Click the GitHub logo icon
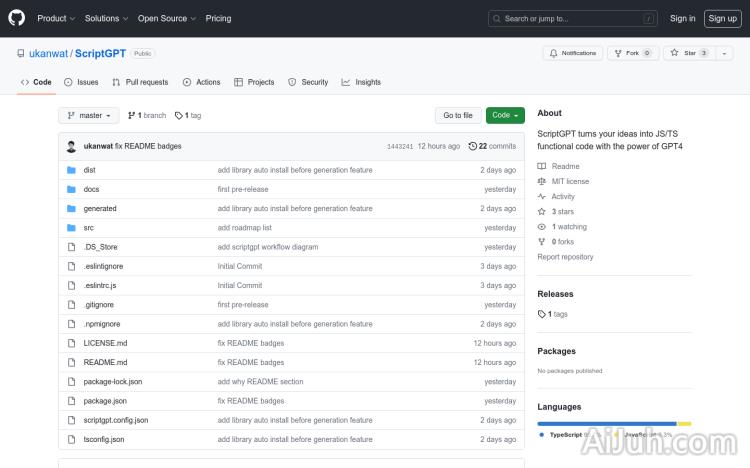Viewport: 750px width, 468px height. click(19, 18)
